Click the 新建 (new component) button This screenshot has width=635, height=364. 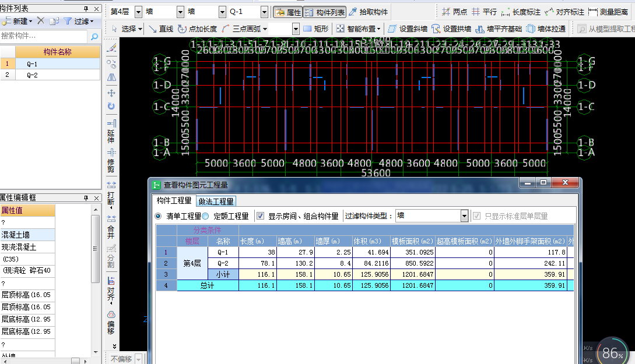[x=17, y=21]
